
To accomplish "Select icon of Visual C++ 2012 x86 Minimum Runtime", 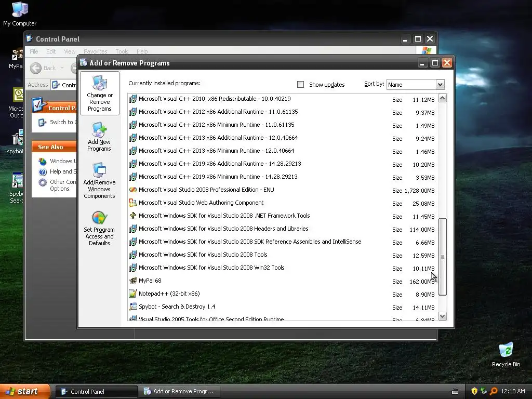I will tap(133, 125).
